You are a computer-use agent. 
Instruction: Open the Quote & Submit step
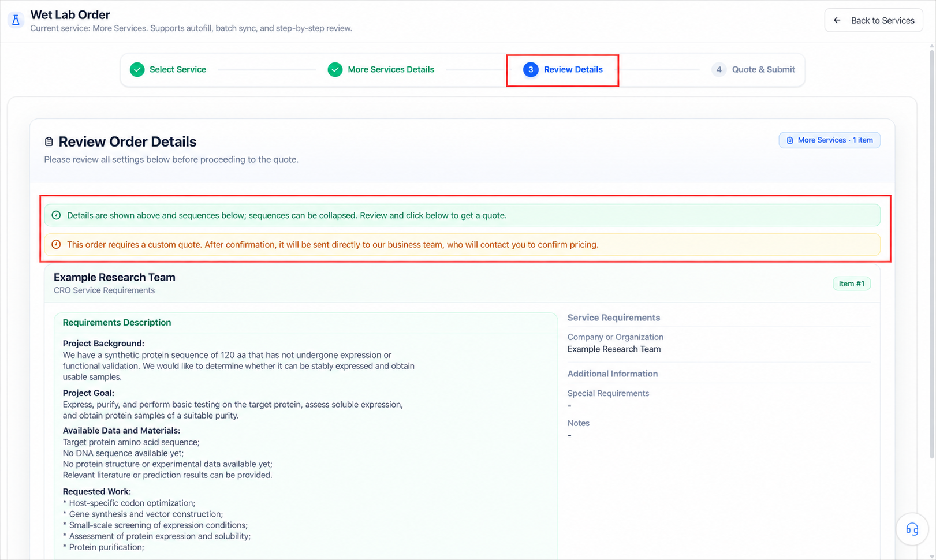(x=754, y=69)
